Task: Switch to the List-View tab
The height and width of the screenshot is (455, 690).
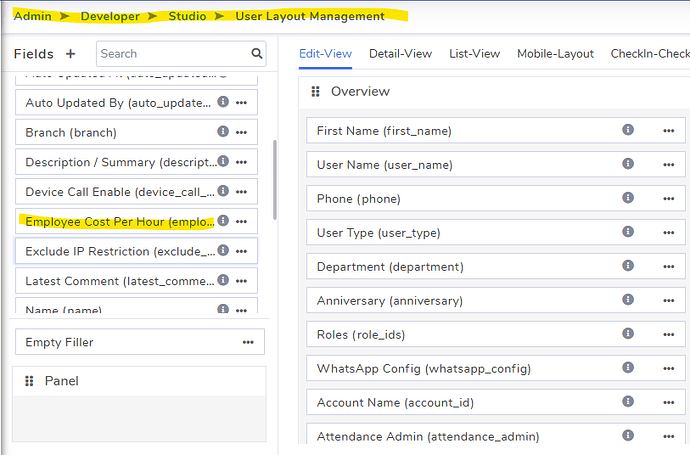Action: pos(474,54)
